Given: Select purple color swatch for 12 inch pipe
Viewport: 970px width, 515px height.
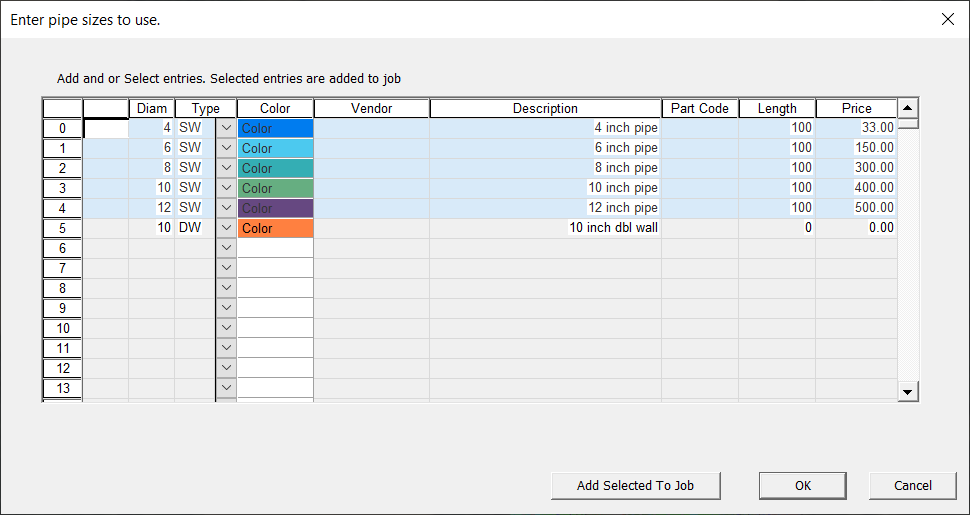Looking at the screenshot, I should [x=275, y=208].
